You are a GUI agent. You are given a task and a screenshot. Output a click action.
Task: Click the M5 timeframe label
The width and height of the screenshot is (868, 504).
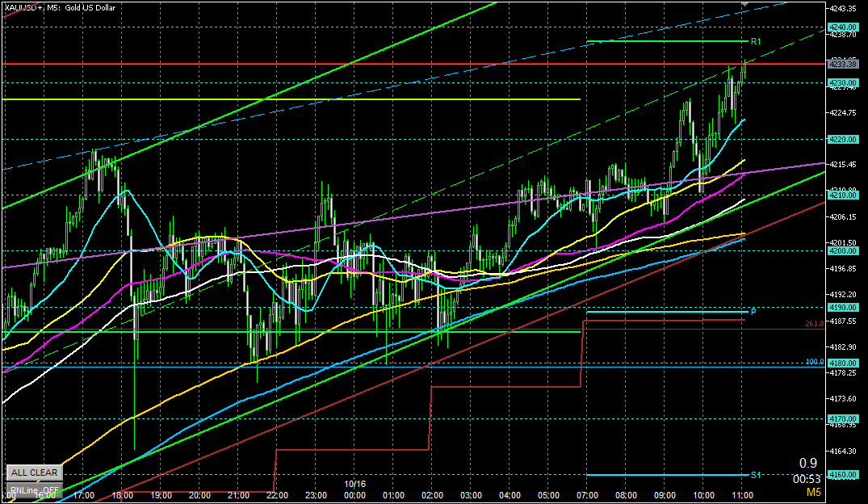click(x=815, y=491)
